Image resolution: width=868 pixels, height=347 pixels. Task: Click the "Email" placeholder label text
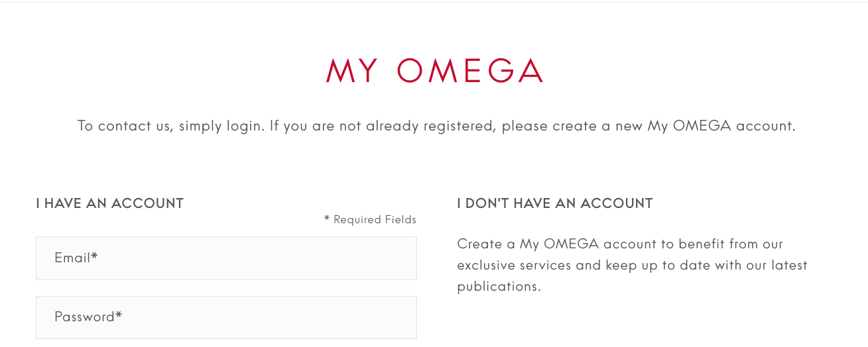(72, 258)
